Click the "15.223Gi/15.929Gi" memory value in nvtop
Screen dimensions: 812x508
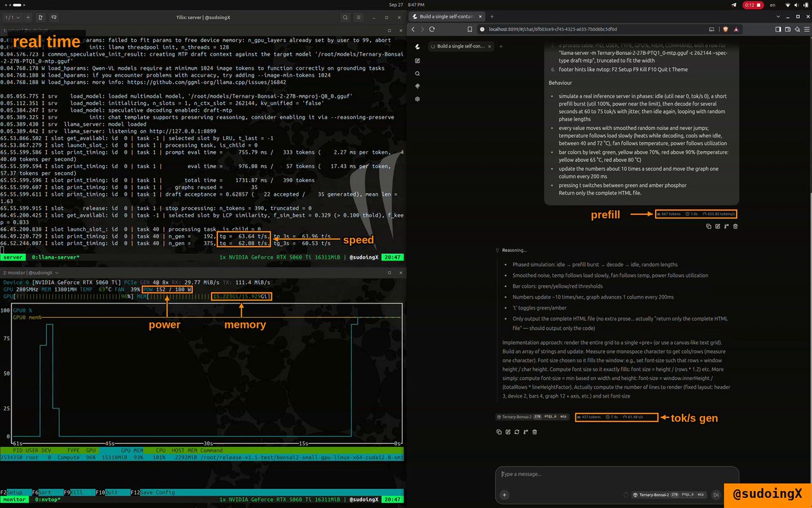click(242, 296)
